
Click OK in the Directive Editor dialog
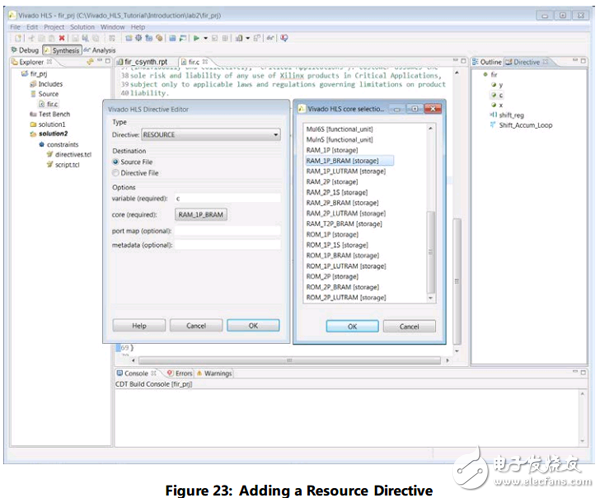click(252, 325)
